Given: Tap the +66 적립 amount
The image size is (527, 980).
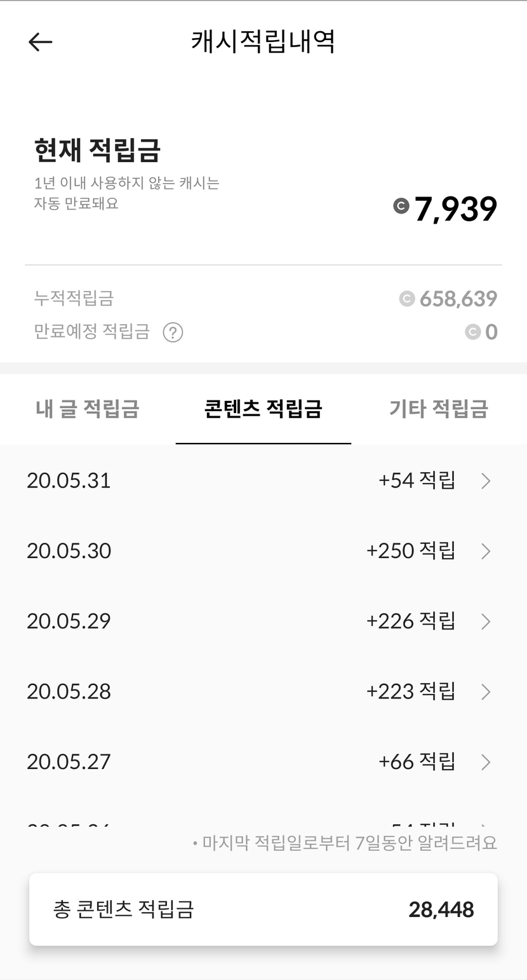Looking at the screenshot, I should coord(417,761).
